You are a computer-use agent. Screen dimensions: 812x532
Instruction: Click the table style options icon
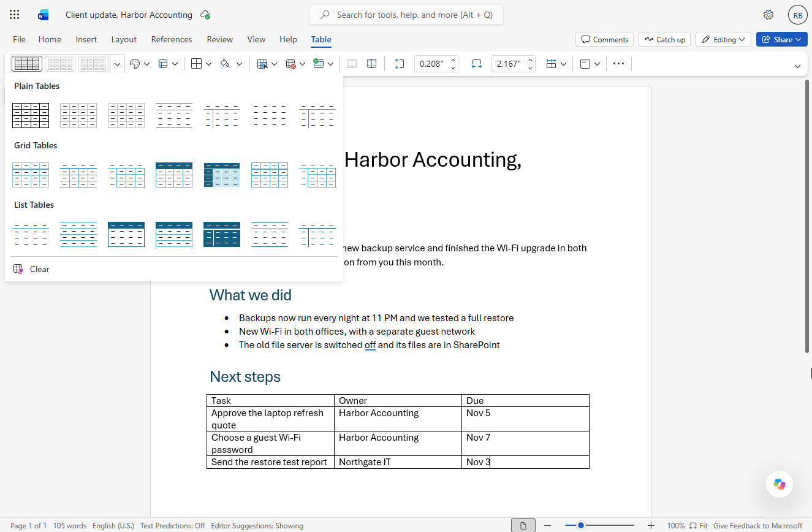(x=135, y=64)
